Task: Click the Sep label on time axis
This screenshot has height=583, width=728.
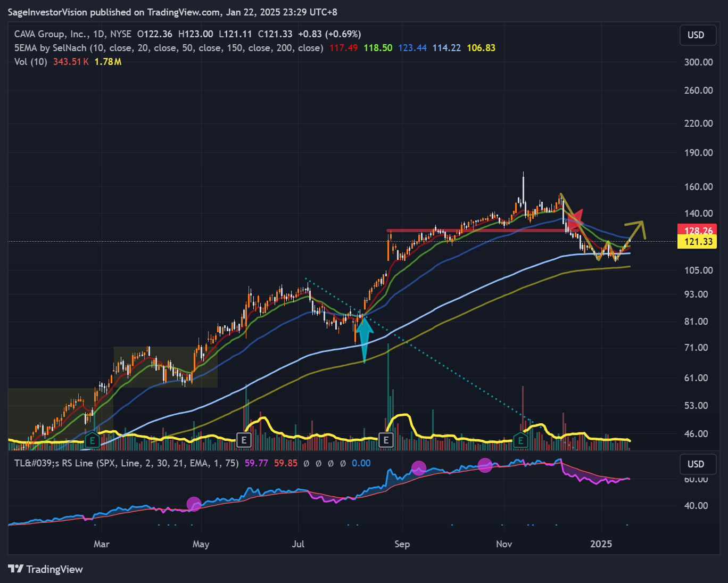Action: click(402, 544)
